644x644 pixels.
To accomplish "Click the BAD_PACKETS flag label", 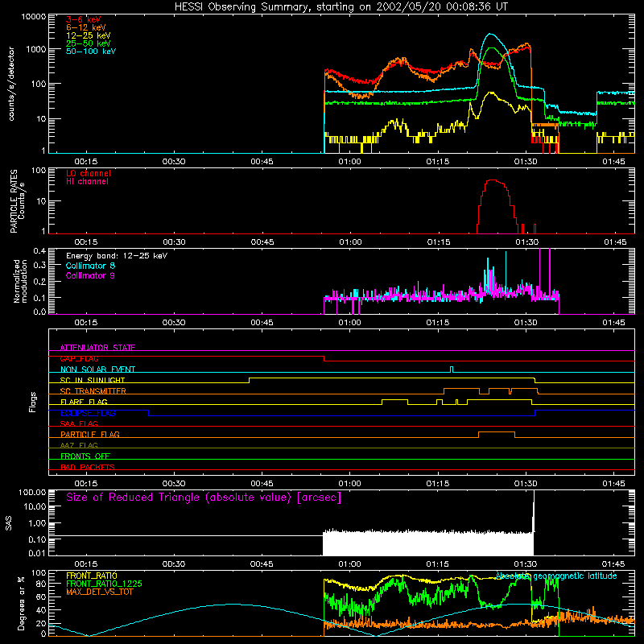I will click(x=88, y=467).
